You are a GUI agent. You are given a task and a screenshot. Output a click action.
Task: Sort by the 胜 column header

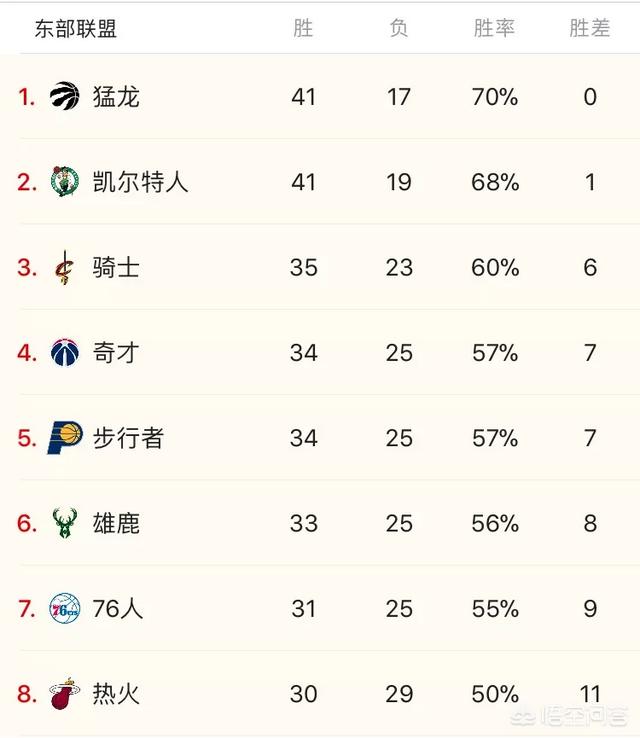(x=303, y=28)
